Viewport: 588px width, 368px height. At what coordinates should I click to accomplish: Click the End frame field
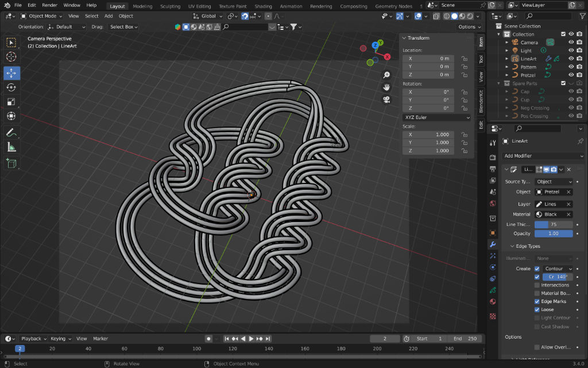464,339
